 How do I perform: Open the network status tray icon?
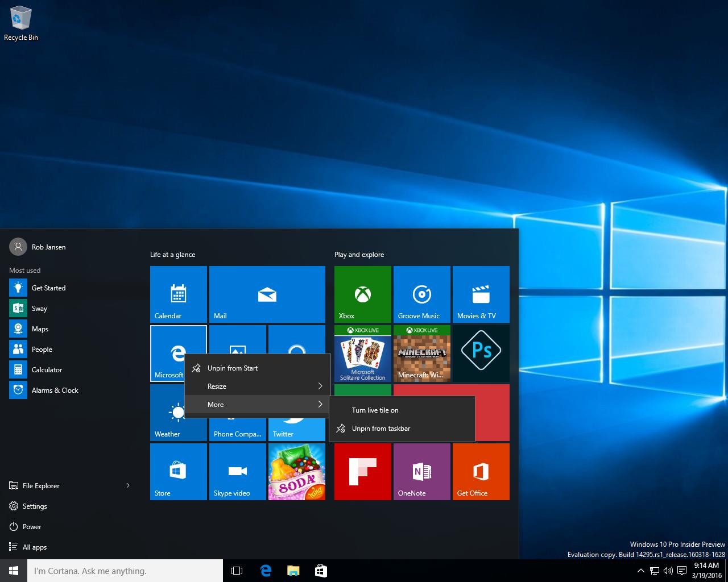(655, 571)
